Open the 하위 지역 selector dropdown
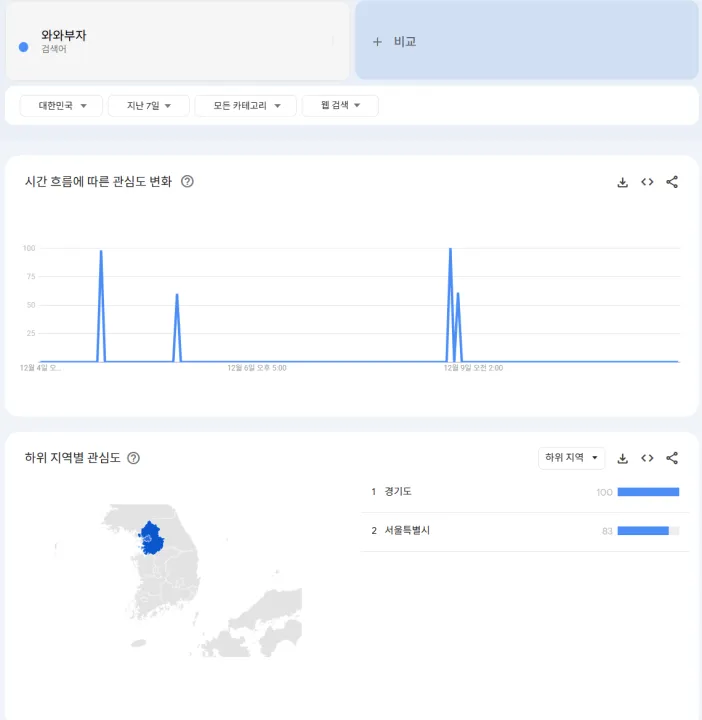 [x=571, y=458]
